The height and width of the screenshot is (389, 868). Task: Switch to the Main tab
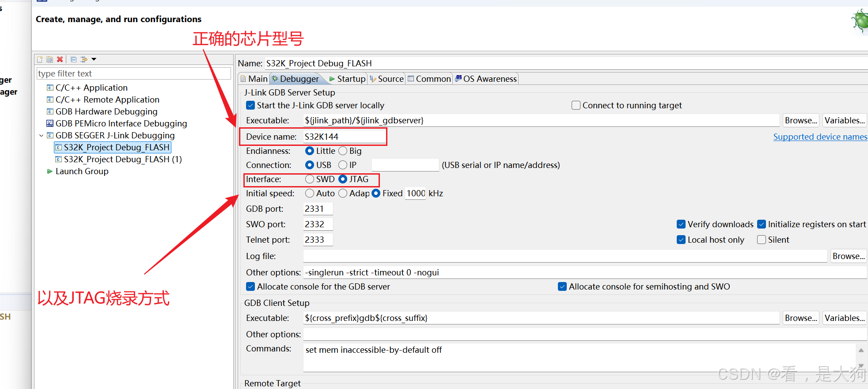(x=254, y=79)
